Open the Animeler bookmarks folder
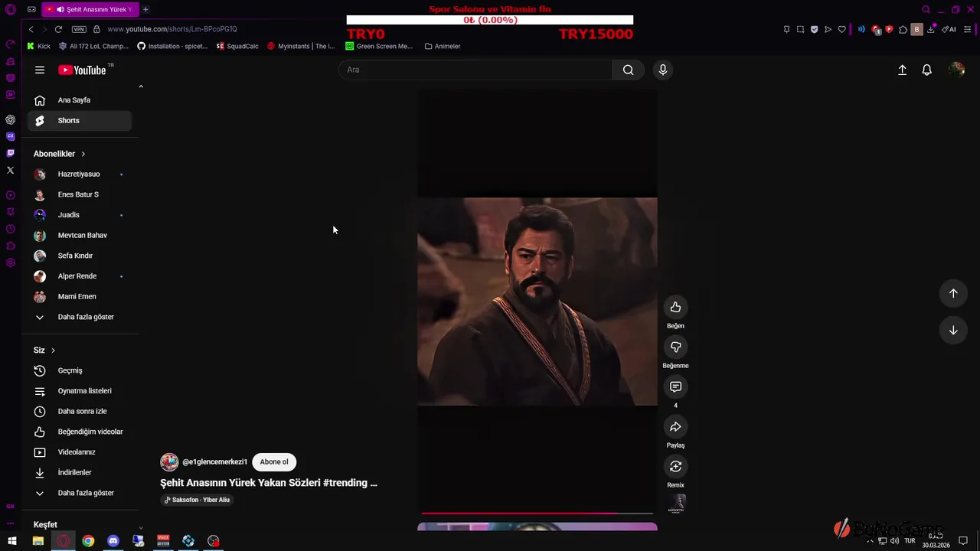The image size is (980, 551). coord(443,46)
